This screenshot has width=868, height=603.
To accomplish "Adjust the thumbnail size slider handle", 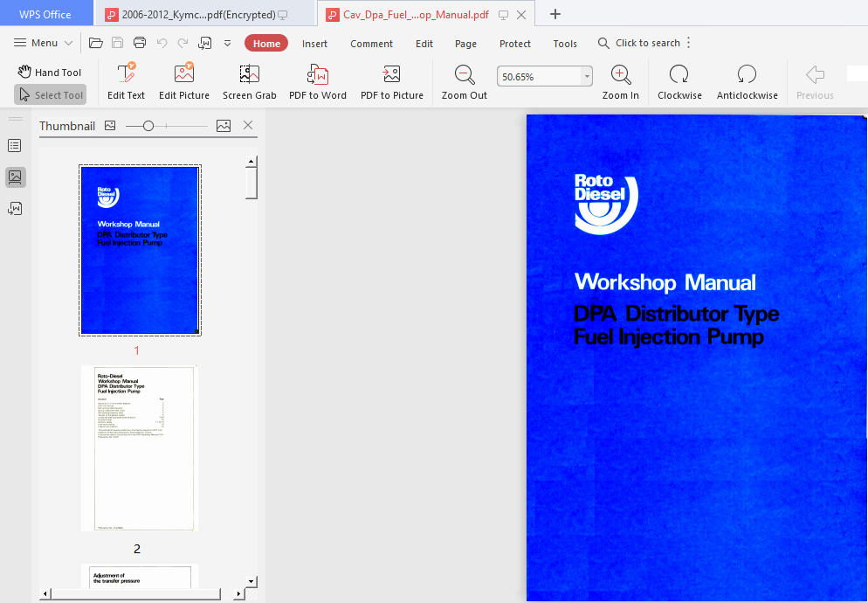I will [148, 127].
